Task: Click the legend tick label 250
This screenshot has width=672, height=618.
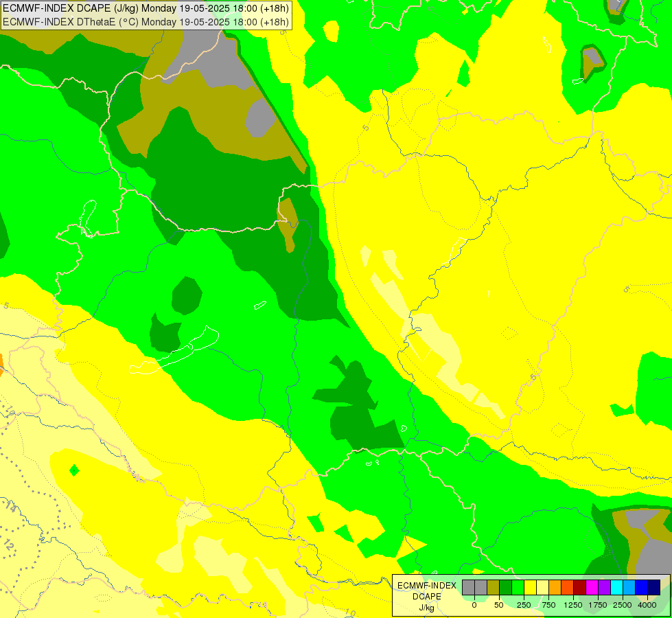Action: coord(524,605)
